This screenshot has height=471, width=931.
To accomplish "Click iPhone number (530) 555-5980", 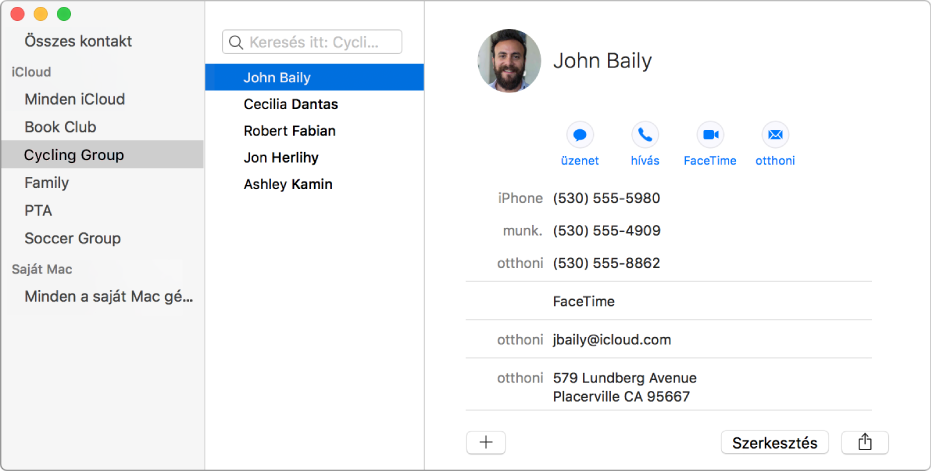I will 606,198.
